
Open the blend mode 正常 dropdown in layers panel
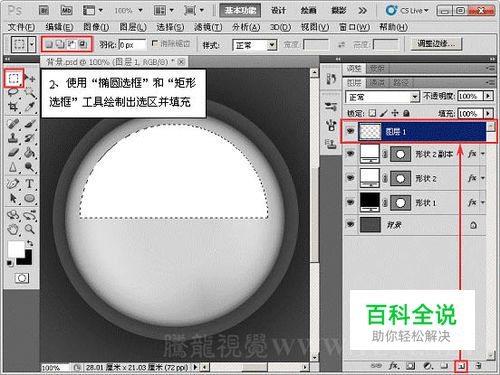pos(382,97)
